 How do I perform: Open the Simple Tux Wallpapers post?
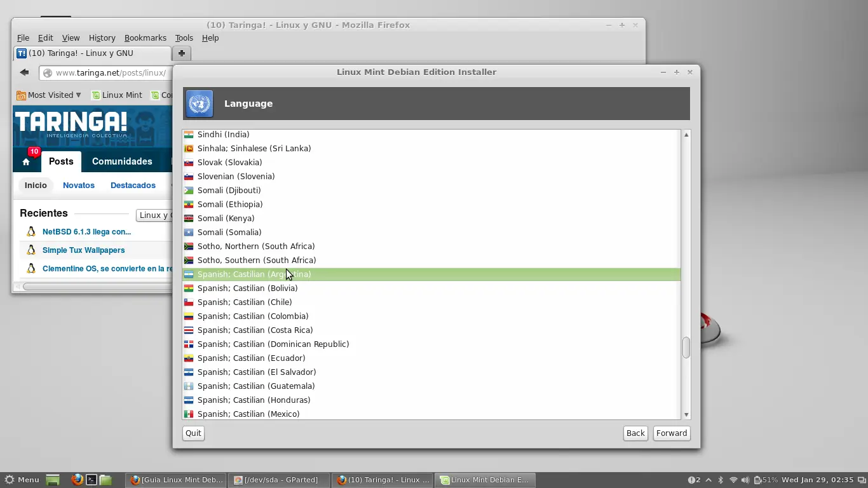click(83, 250)
